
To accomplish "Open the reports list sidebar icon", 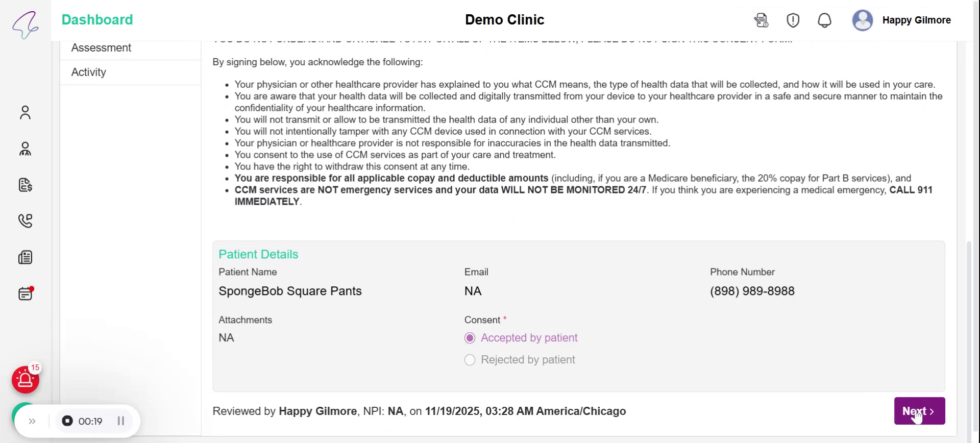I will [25, 257].
